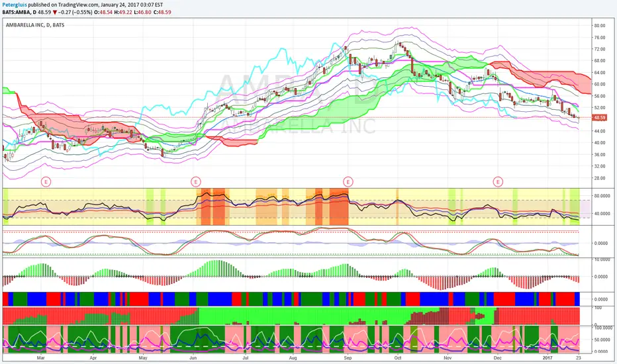Click the Apr label on time axis
This screenshot has height=364, width=617.
click(93, 358)
